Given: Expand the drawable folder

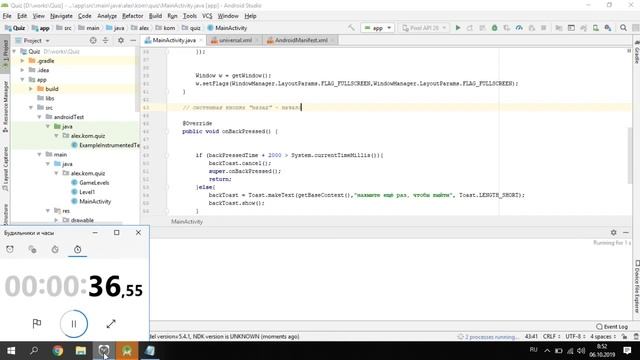Looking at the screenshot, I should coord(56,220).
